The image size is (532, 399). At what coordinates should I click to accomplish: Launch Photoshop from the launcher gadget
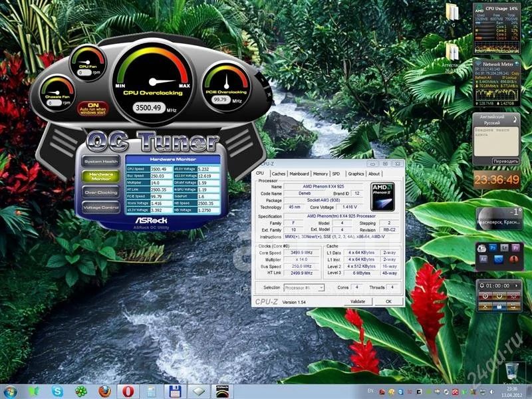[493, 248]
